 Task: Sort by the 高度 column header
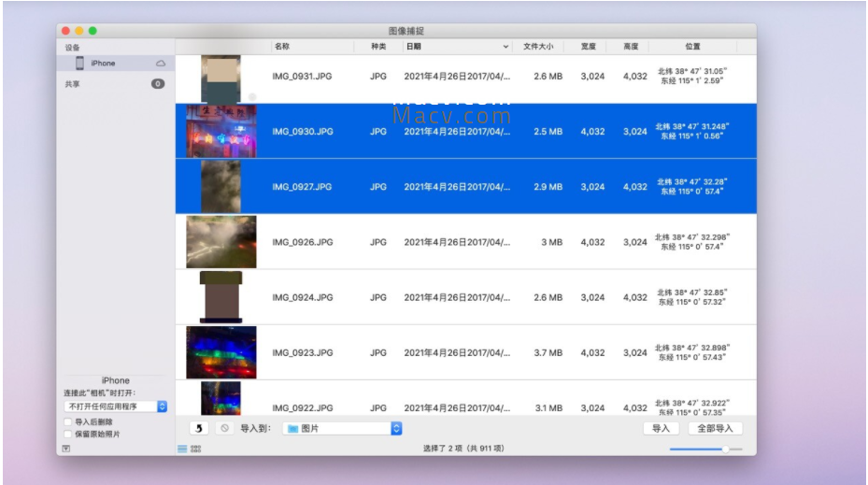point(631,47)
